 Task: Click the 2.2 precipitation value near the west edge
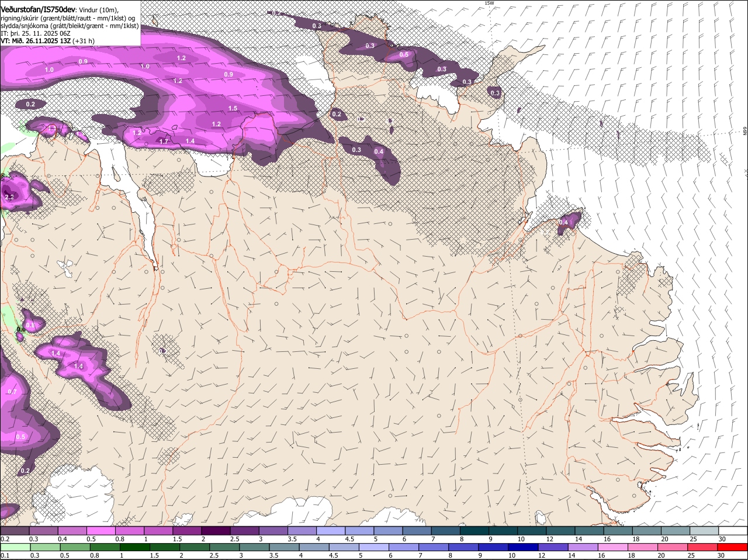tap(9, 198)
